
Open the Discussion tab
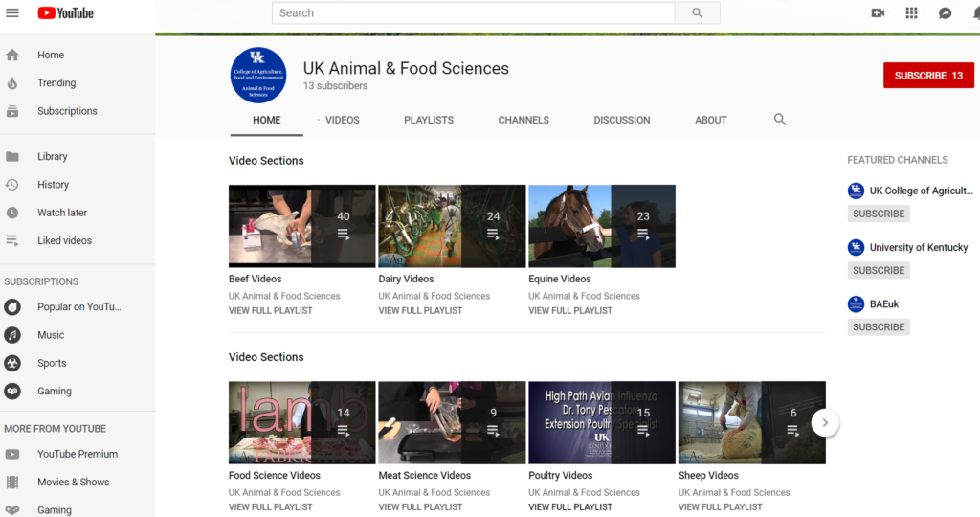pos(622,120)
